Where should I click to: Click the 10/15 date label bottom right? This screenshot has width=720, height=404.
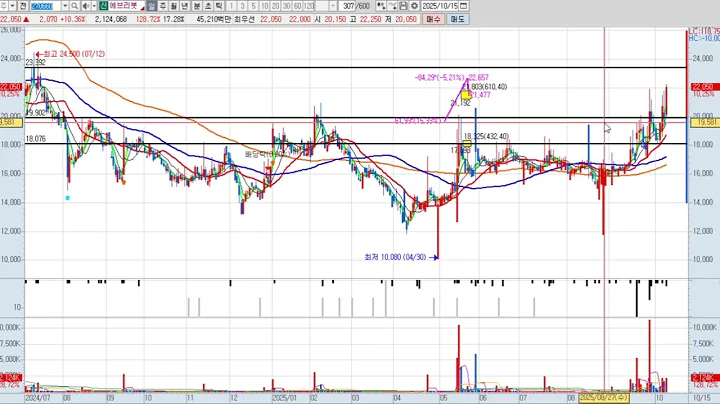(701, 398)
